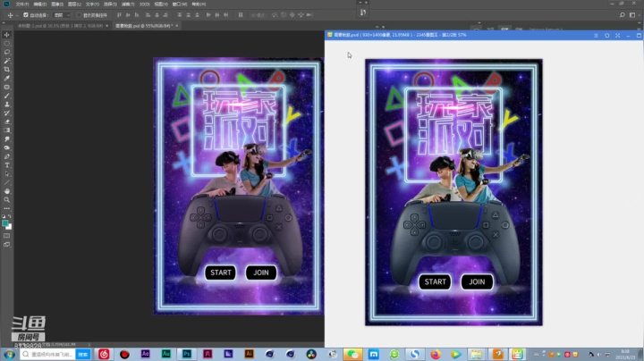The width and height of the screenshot is (644, 361).
Task: Select the Line shape tool
Action: (x=7, y=182)
